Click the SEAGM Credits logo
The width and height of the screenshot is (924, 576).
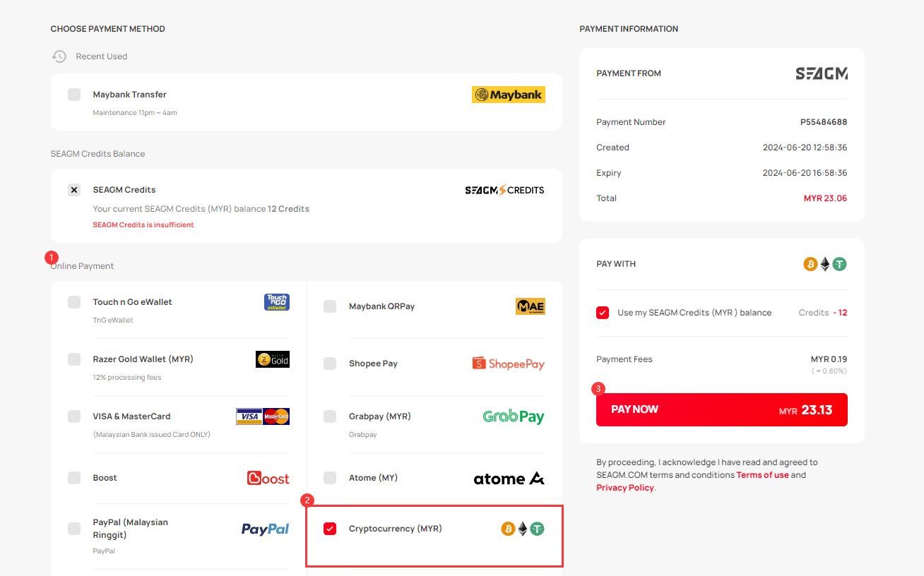pyautogui.click(x=504, y=190)
